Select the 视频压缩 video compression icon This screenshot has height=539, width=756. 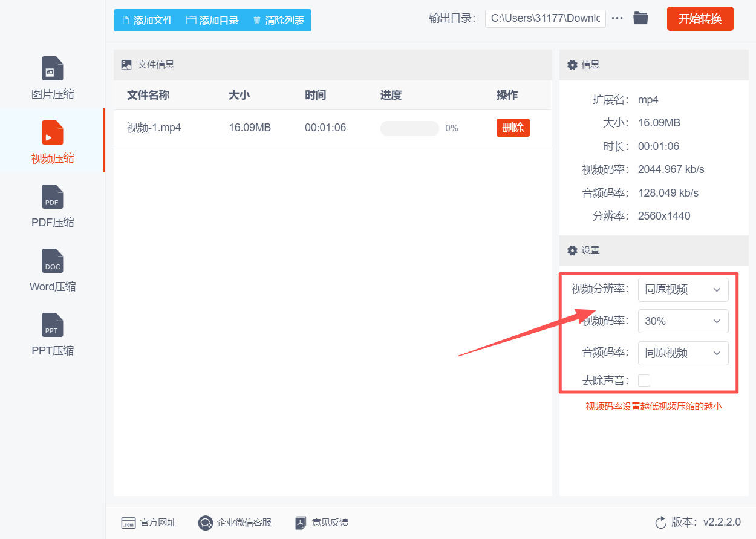coord(53,132)
